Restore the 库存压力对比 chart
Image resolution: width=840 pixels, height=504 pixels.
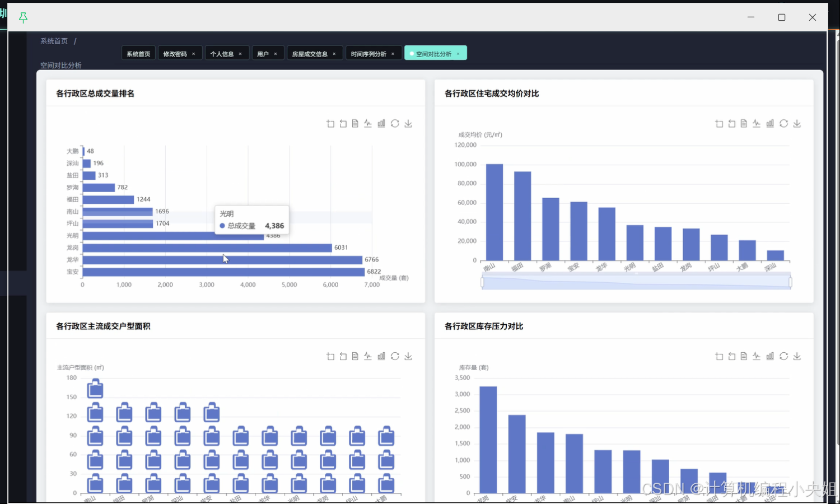tap(783, 356)
